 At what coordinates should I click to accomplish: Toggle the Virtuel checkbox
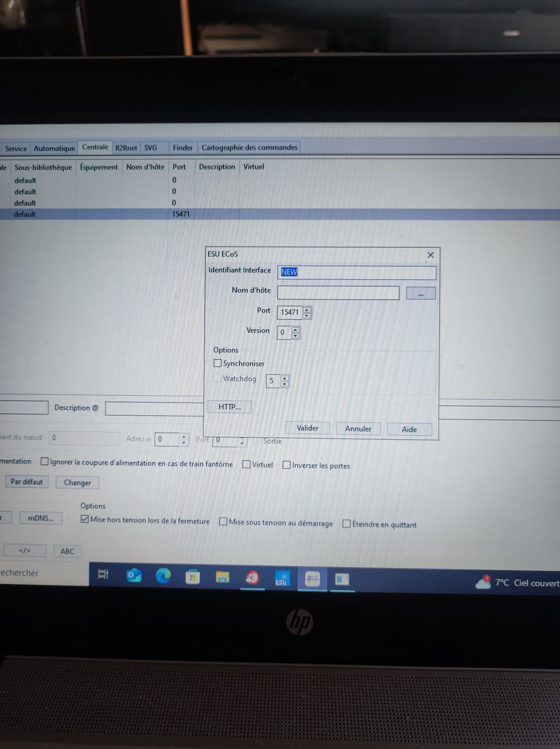point(246,464)
